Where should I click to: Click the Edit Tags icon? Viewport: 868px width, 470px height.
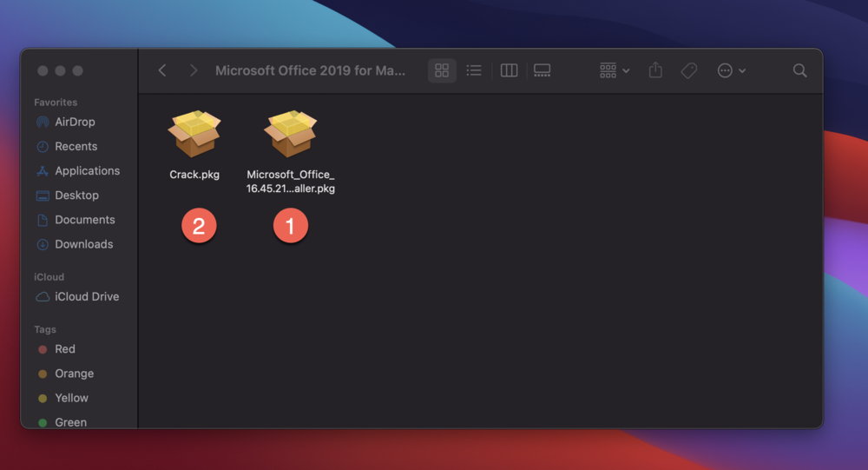[689, 70]
